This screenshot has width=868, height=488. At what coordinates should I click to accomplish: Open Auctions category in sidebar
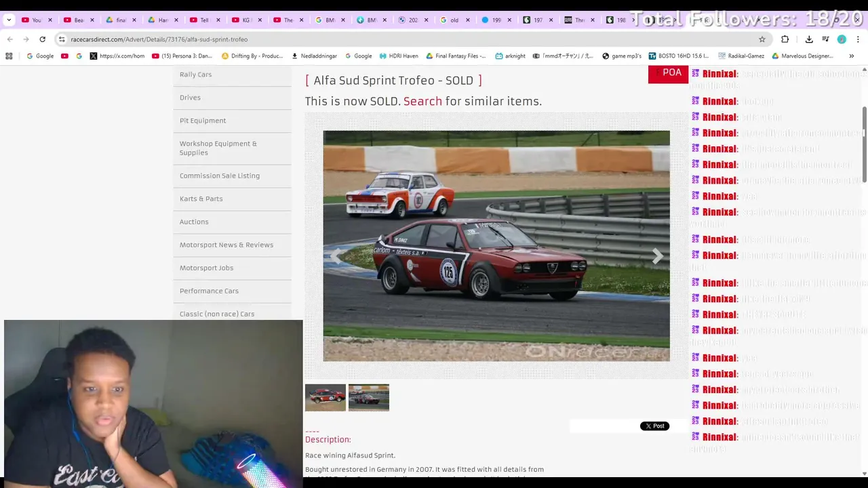point(194,222)
